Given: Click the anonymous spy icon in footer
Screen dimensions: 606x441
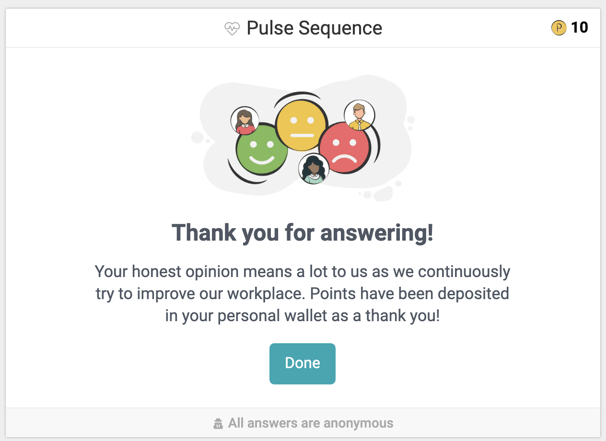Looking at the screenshot, I should tap(218, 424).
